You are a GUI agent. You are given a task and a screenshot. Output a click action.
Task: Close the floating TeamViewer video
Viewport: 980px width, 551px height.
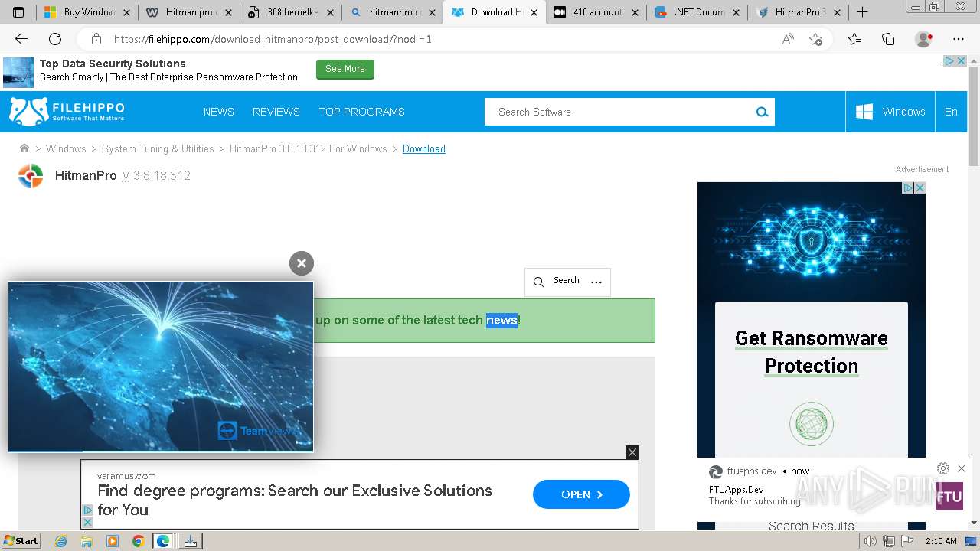point(302,263)
